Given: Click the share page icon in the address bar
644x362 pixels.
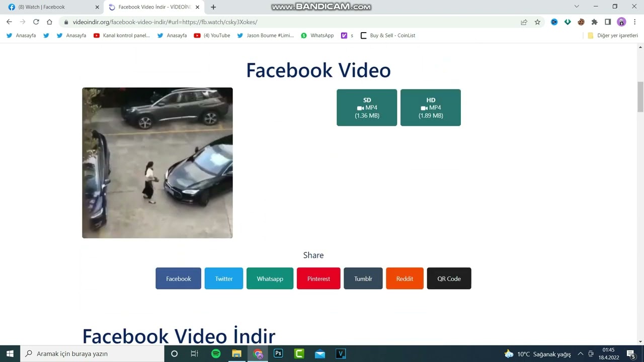Looking at the screenshot, I should [524, 22].
